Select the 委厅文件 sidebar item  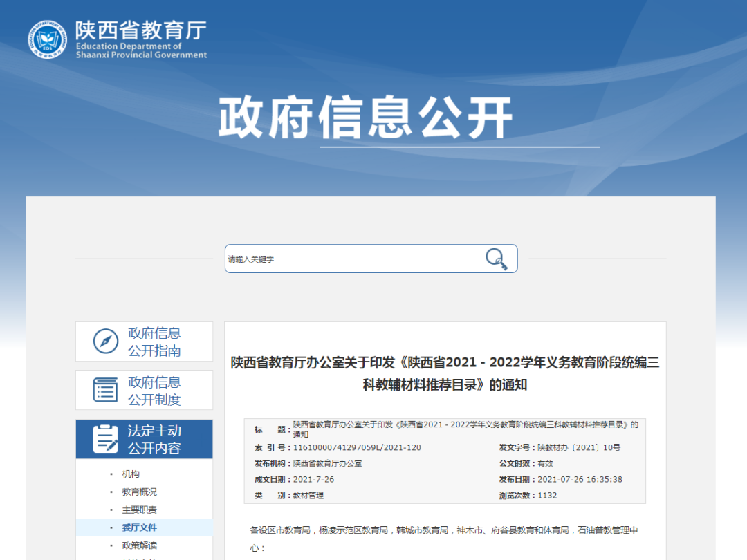pyautogui.click(x=139, y=528)
